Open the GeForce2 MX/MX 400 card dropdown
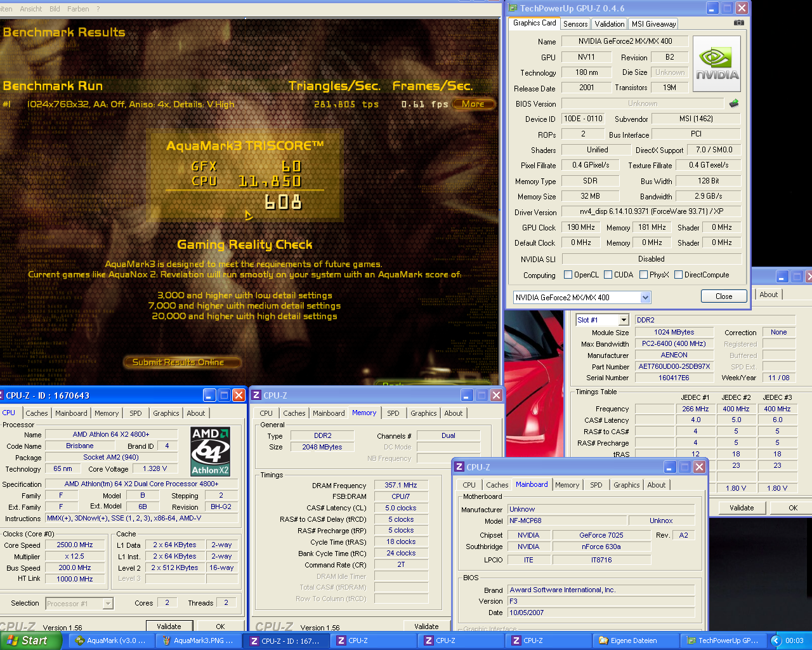 645,297
